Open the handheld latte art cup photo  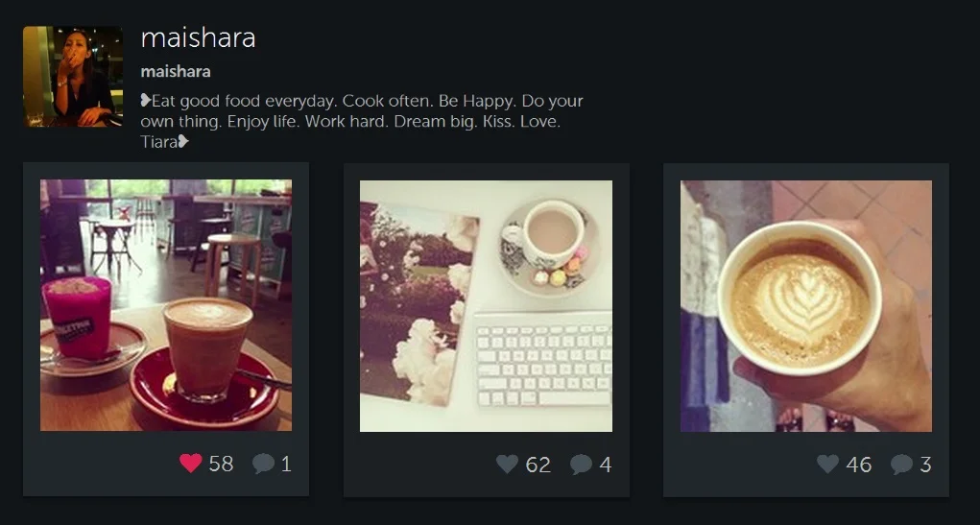(805, 305)
